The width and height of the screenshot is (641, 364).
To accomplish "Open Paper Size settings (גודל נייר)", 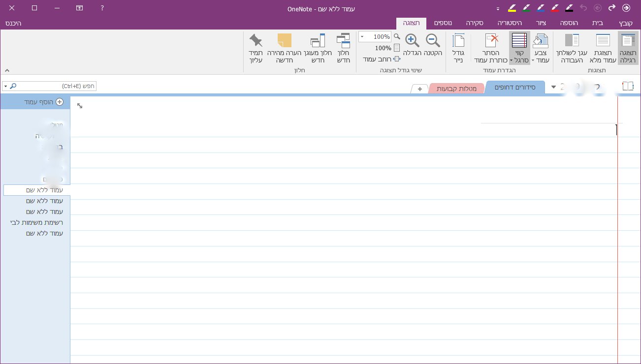I will coord(459,47).
